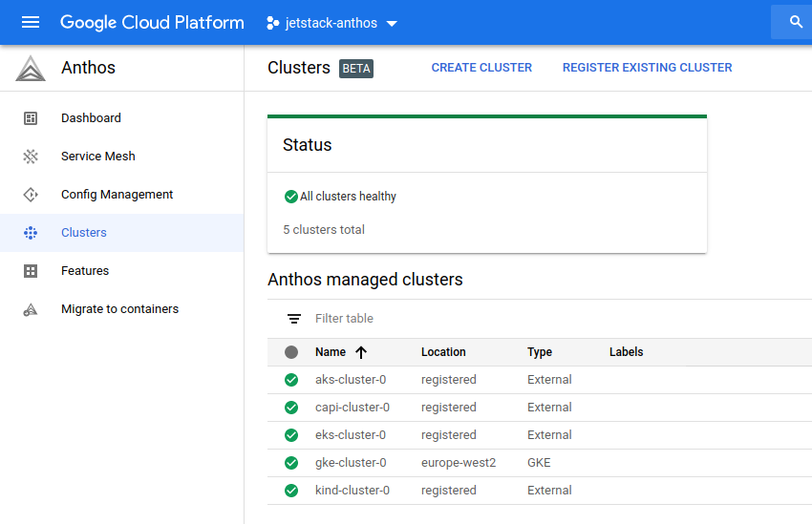Click the registered location of kind-cluster-0
Viewport: 812px width, 524px height.
click(448, 491)
